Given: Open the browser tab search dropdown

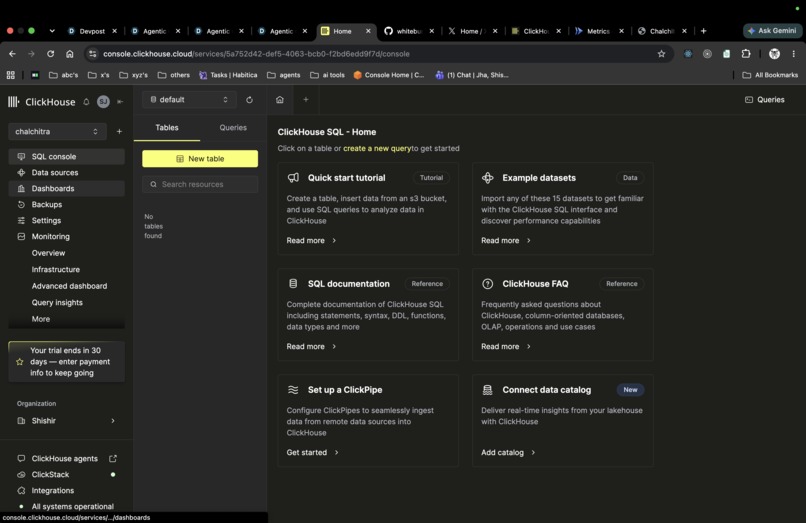Looking at the screenshot, I should click(x=52, y=31).
